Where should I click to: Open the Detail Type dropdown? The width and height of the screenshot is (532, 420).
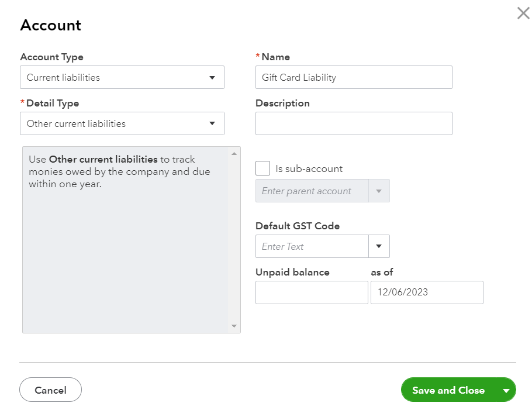(x=122, y=123)
